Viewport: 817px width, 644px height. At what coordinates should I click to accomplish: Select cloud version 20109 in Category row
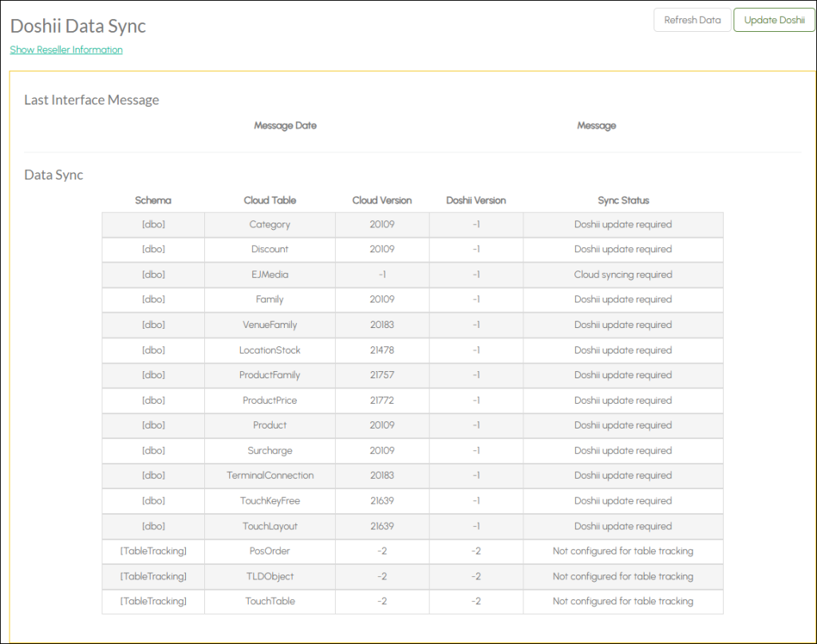[x=382, y=224]
